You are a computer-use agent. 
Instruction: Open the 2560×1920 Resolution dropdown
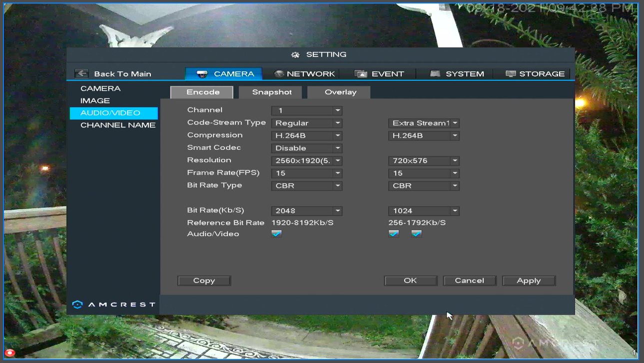click(x=307, y=161)
